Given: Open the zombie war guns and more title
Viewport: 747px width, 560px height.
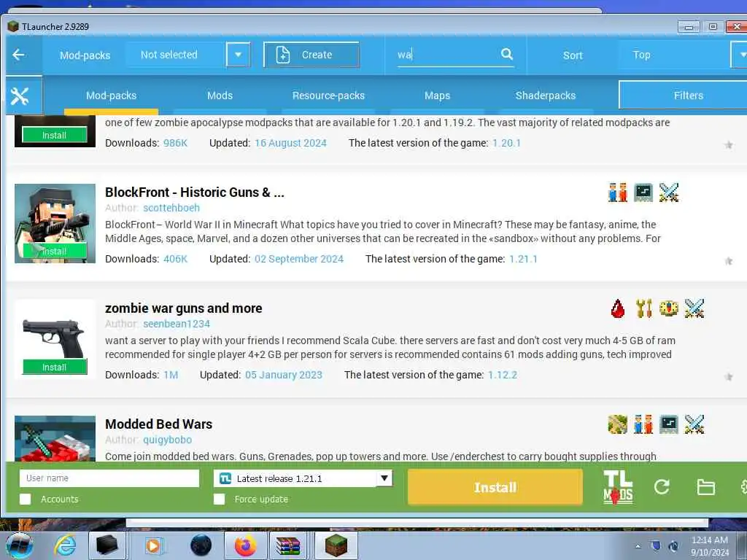Looking at the screenshot, I should (183, 308).
